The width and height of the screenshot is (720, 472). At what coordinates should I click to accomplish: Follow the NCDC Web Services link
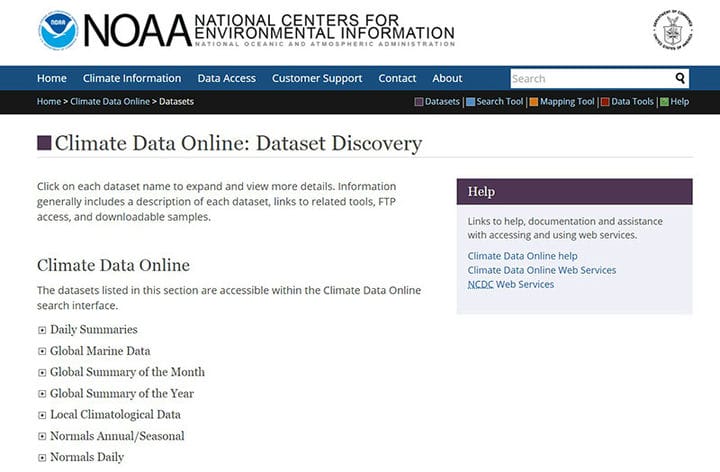(511, 284)
